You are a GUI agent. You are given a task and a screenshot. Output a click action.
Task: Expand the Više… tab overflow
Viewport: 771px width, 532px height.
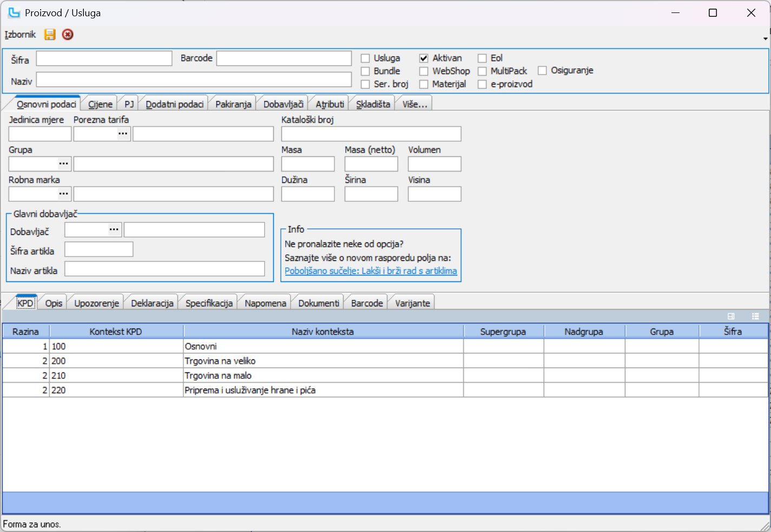[x=414, y=104]
